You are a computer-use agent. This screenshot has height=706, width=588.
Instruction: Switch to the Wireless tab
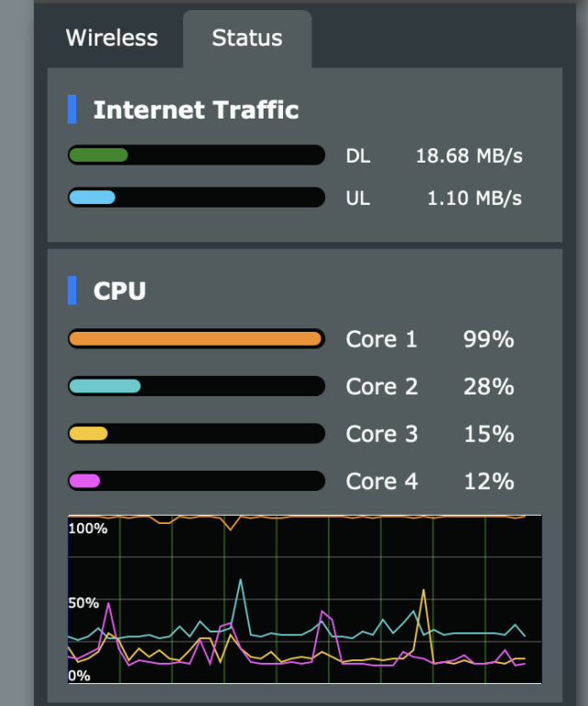(x=112, y=38)
